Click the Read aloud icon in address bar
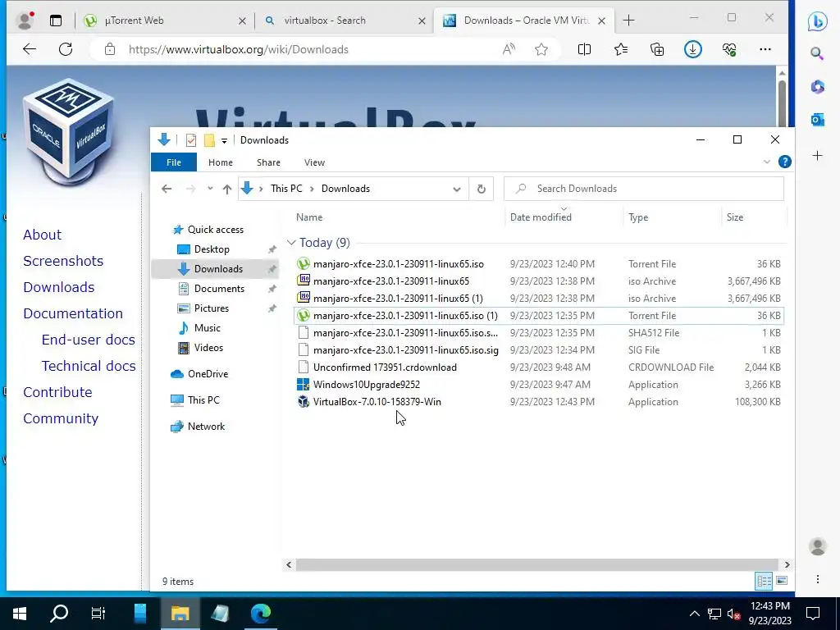The width and height of the screenshot is (840, 630). point(509,49)
